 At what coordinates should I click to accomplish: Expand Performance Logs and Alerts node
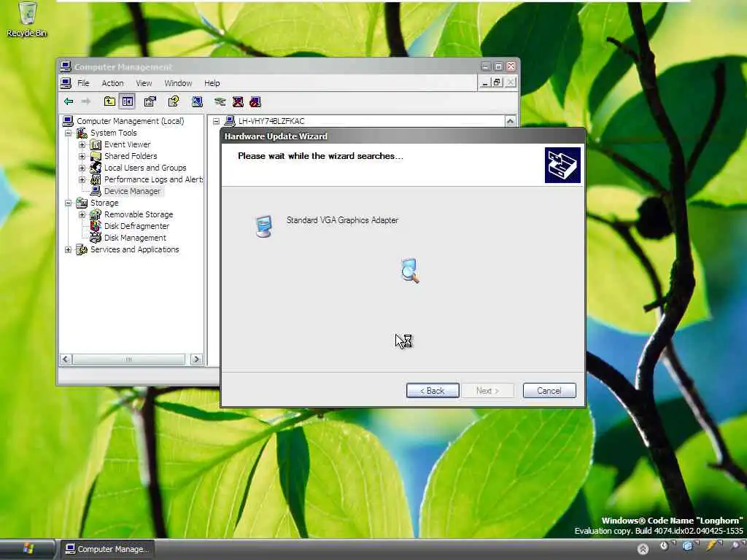point(82,179)
